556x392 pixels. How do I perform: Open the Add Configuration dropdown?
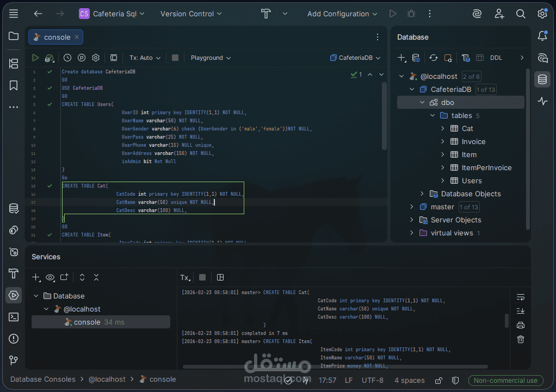tap(342, 14)
